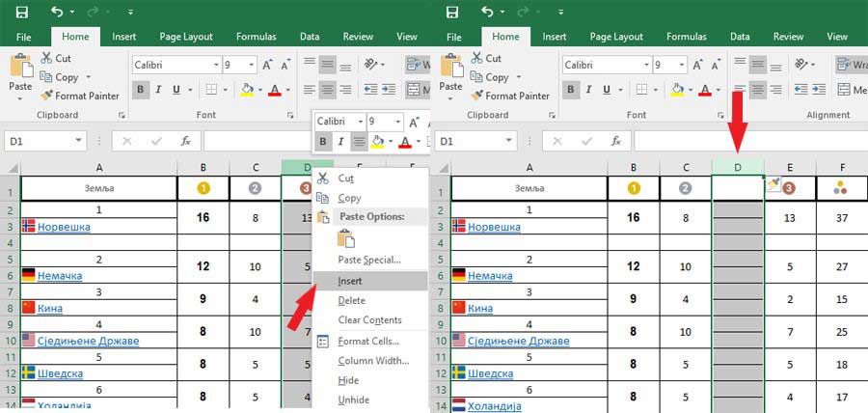The image size is (868, 413).
Task: Open the Borders dropdown arrow in the right window
Action: pos(656,90)
